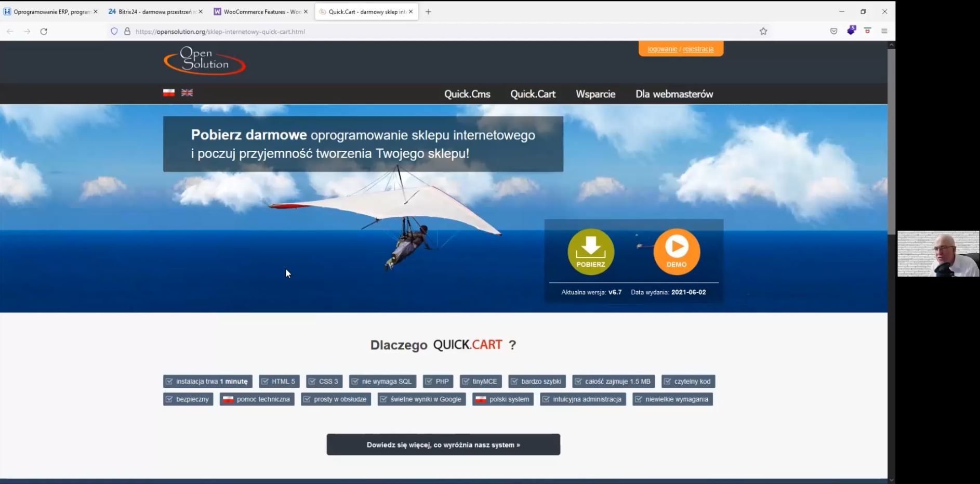Reload the page with refresh icon

(x=44, y=31)
